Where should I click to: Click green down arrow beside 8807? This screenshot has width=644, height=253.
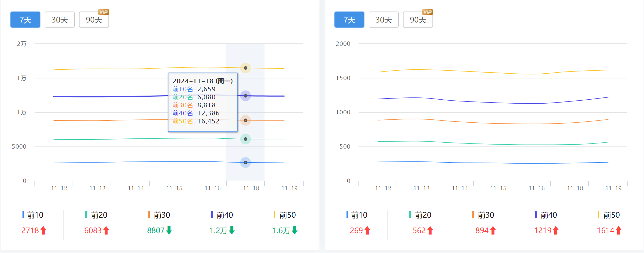click(169, 230)
